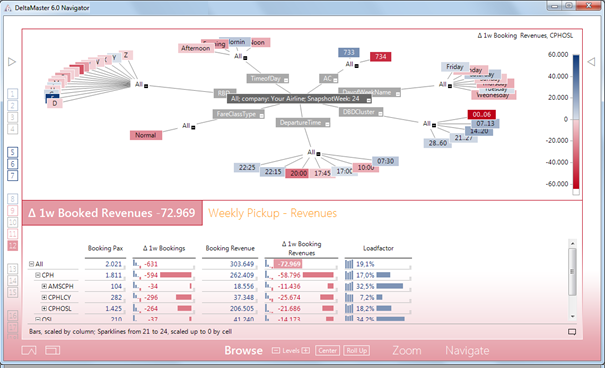Click the table scrollbar down arrow
The width and height of the screenshot is (605, 368).
coord(572,316)
